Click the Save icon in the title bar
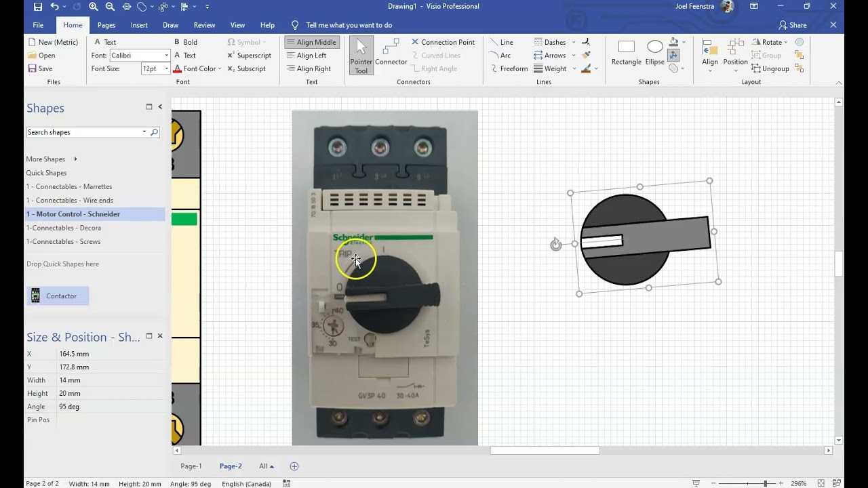Image resolution: width=868 pixels, height=488 pixels. click(38, 7)
